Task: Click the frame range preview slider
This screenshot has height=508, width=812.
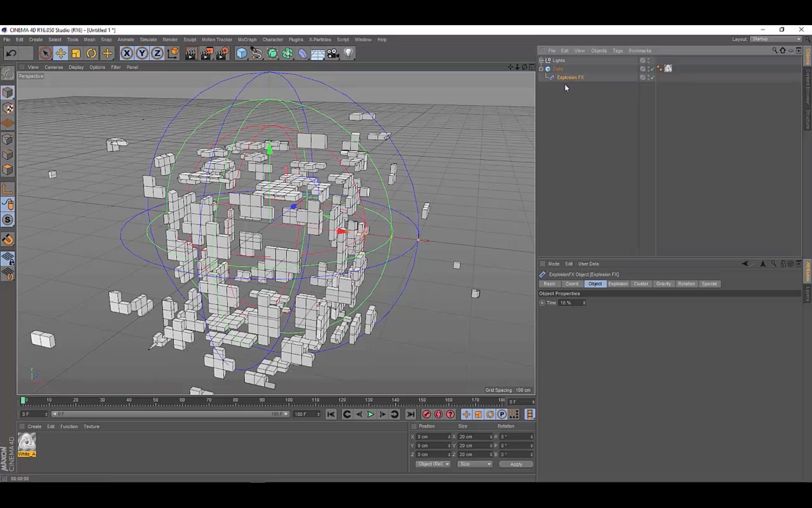Action: [x=170, y=414]
